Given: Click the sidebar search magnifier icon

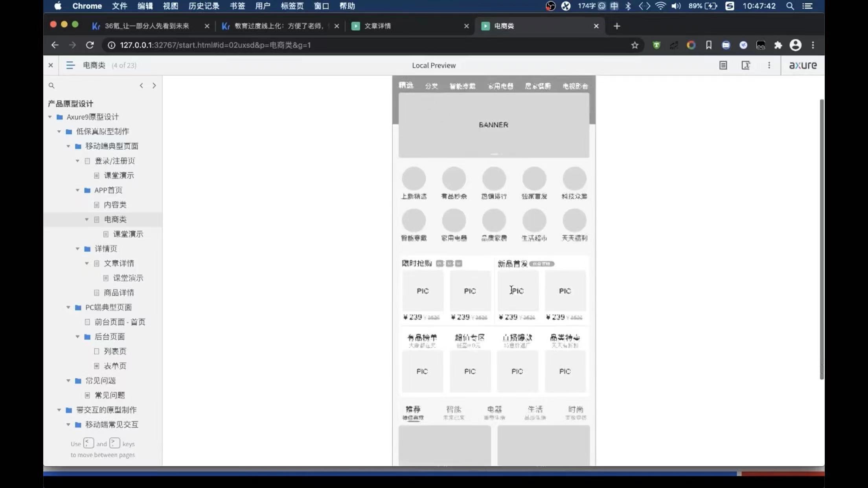Looking at the screenshot, I should point(51,86).
